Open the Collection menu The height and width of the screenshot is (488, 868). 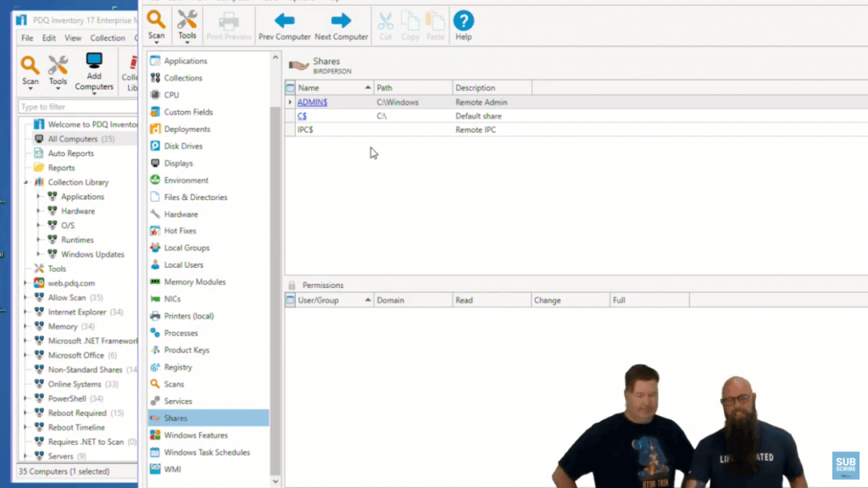pyautogui.click(x=108, y=38)
